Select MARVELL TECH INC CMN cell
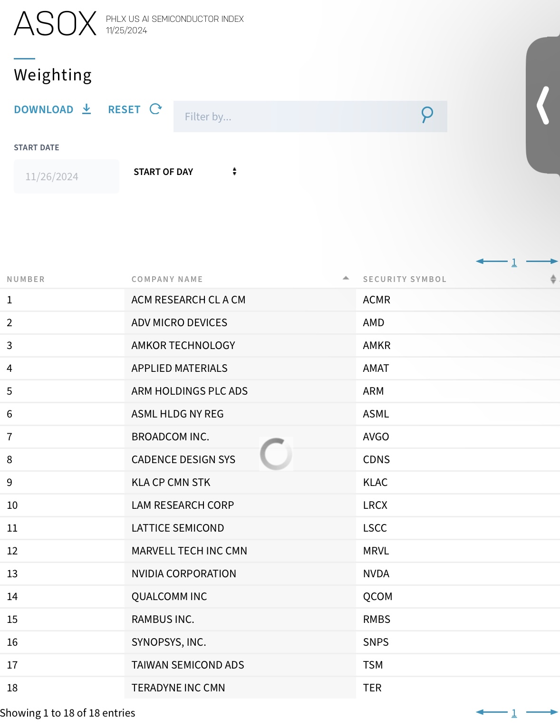This screenshot has height=728, width=560. pyautogui.click(x=240, y=551)
